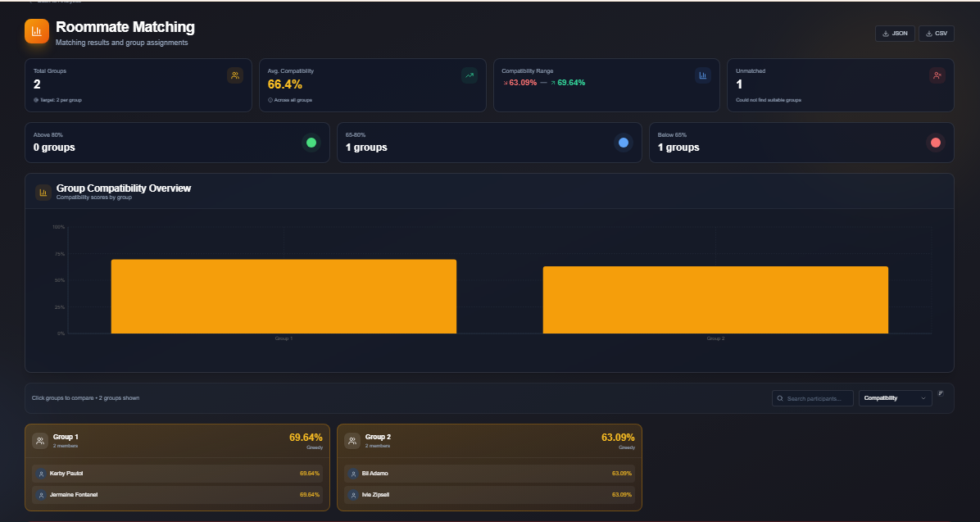Click the 66.4% average compatibility value
This screenshot has width=980, height=522.
[285, 84]
